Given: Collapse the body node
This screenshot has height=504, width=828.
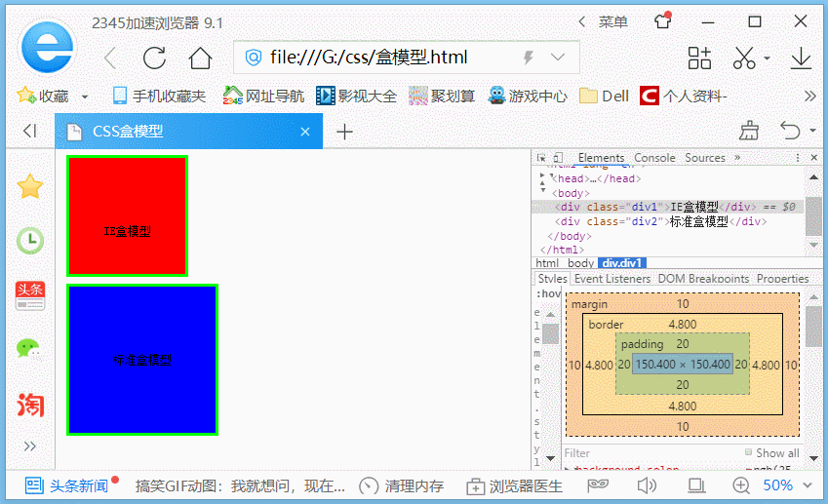Looking at the screenshot, I should pyautogui.click(x=542, y=189).
